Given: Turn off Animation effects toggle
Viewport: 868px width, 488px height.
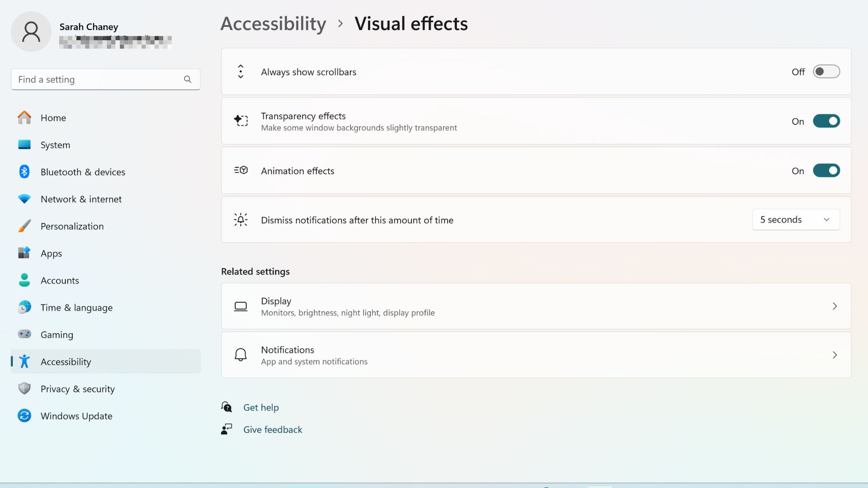Looking at the screenshot, I should (826, 171).
